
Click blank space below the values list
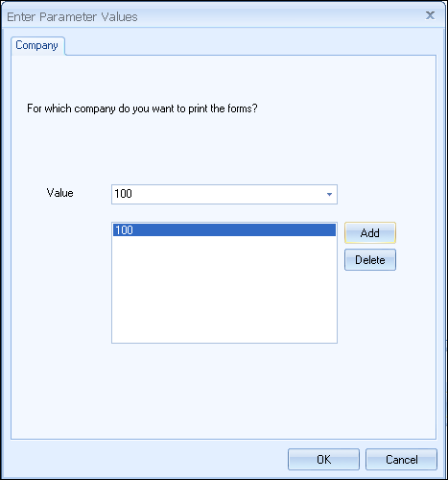tap(224, 391)
